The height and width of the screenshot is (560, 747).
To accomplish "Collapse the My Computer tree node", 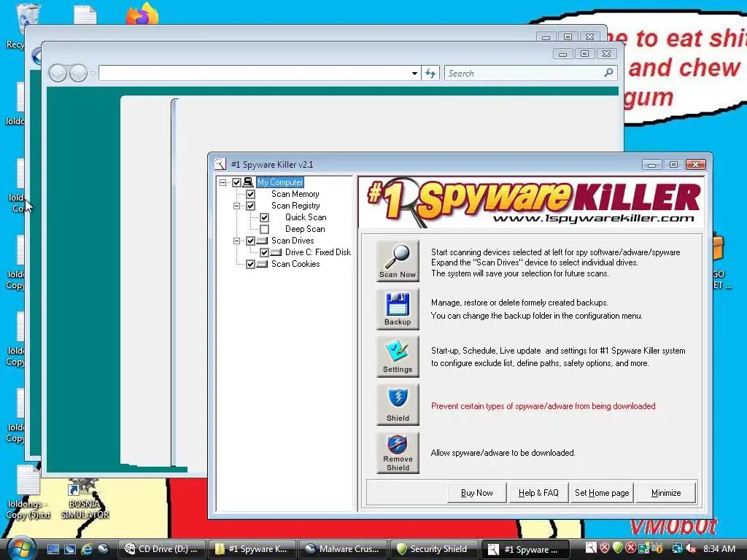I will (222, 182).
